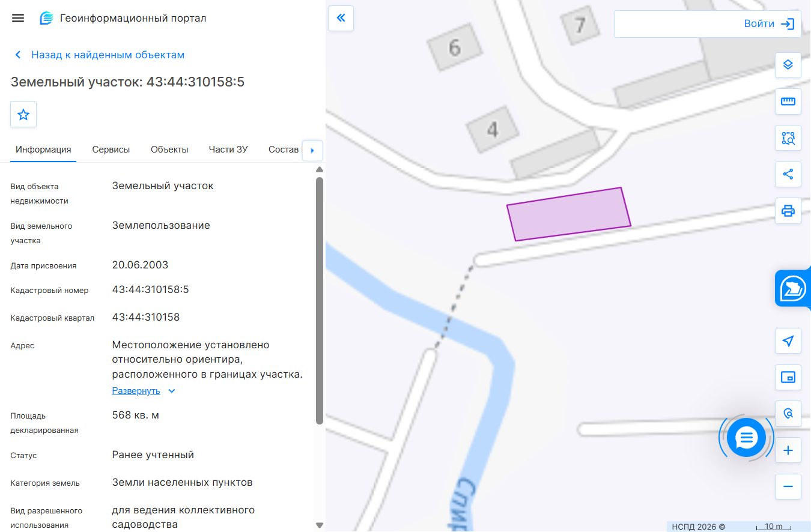Screen dimensions: 811x532
Task: Go back via the left arrow icon
Action: coord(18,55)
